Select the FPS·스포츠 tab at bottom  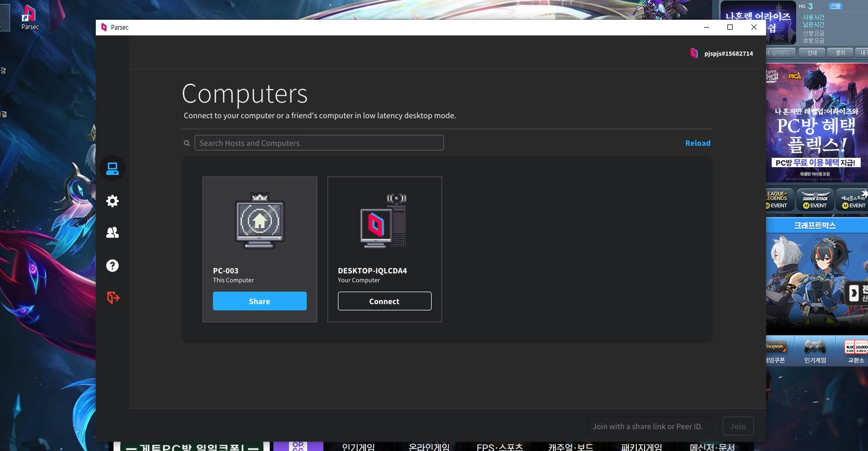click(x=500, y=447)
